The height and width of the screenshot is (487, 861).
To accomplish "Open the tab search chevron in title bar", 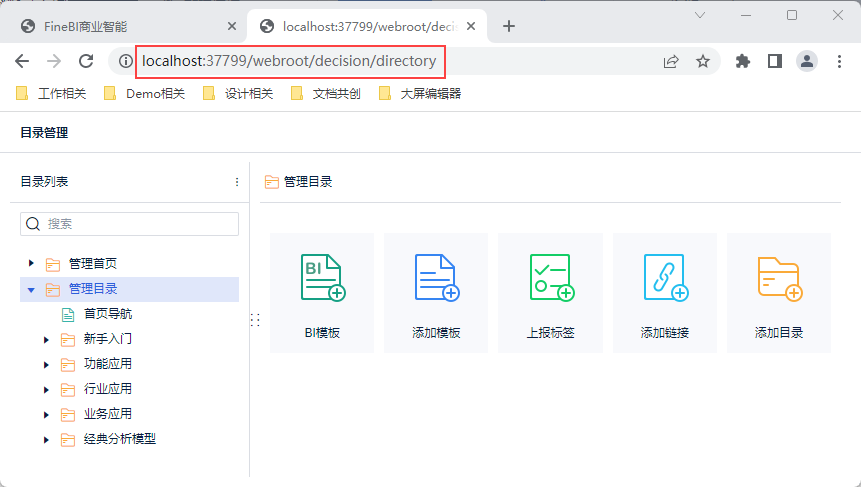I will pos(700,15).
